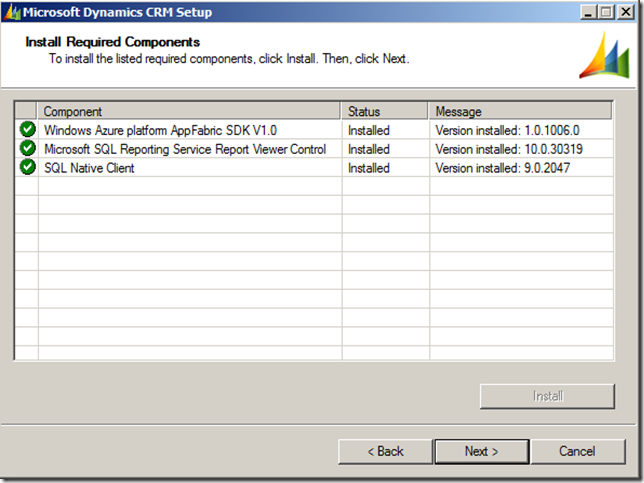Close the Microsoft Dynamics CRM Setup window
The height and width of the screenshot is (483, 644).
627,12
